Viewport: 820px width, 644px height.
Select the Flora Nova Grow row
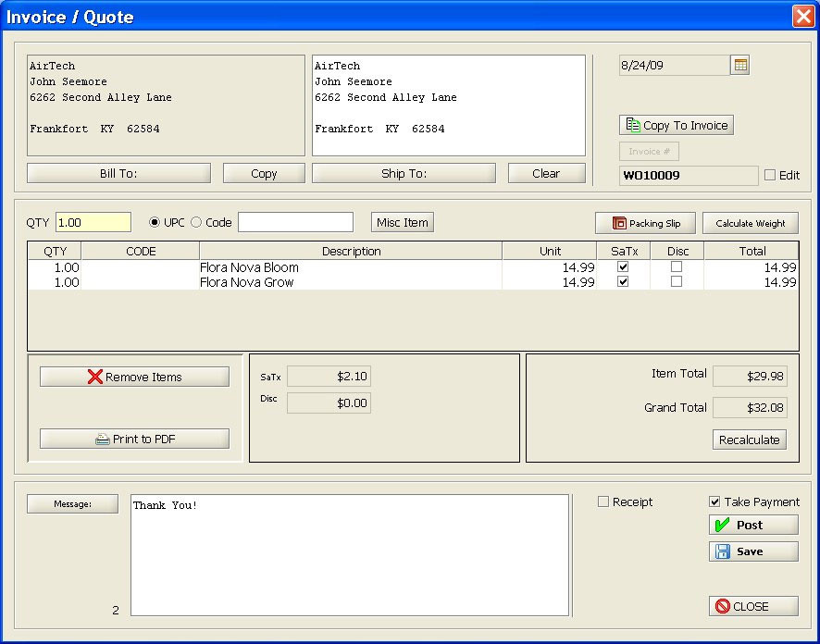pyautogui.click(x=413, y=282)
